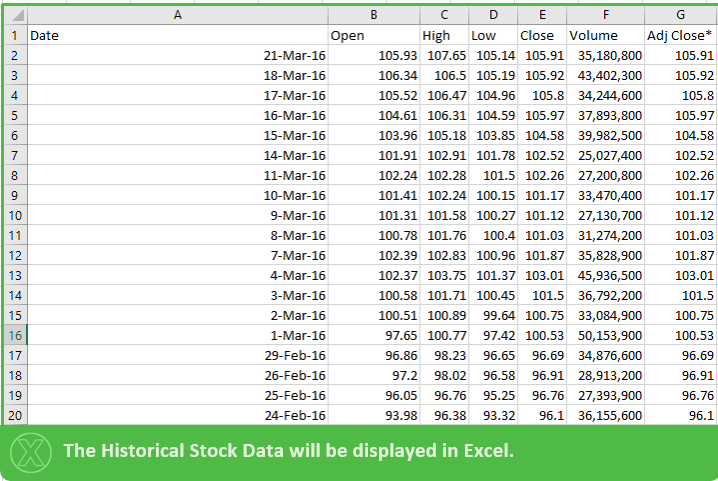This screenshot has height=481, width=718.
Task: Click Volume value 43,402,300
Action: [x=605, y=75]
